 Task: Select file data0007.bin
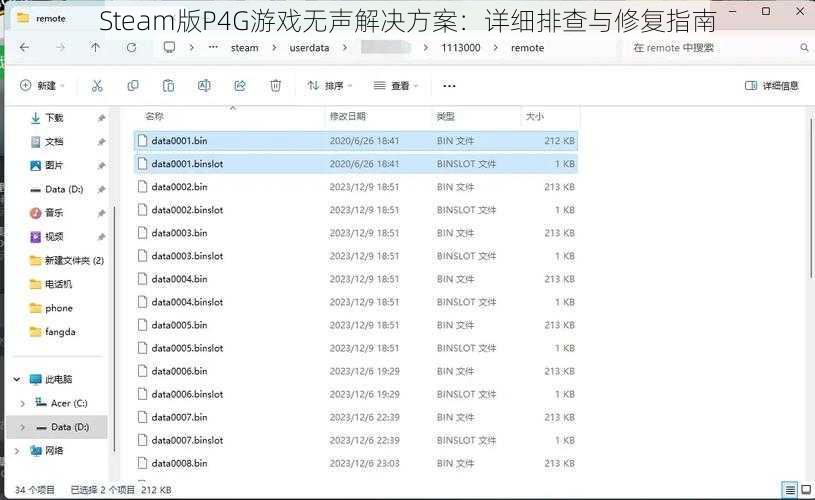pos(356,417)
